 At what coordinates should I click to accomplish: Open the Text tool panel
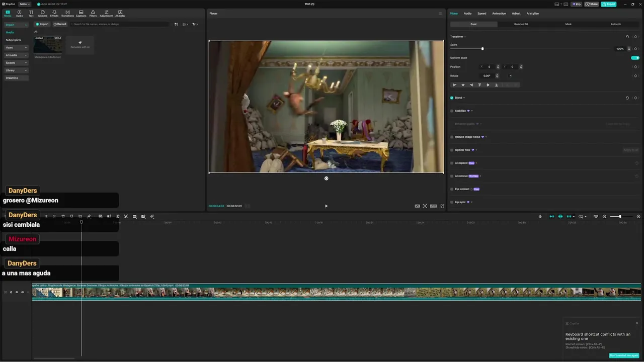tap(31, 13)
